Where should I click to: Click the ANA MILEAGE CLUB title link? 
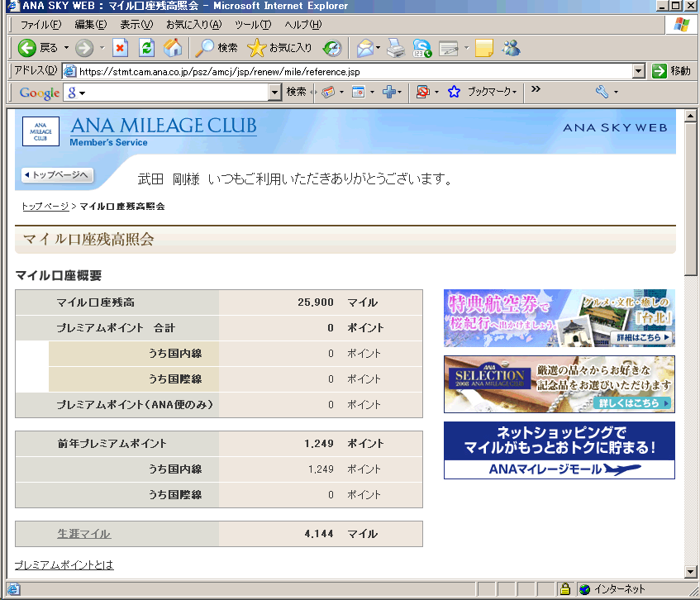(164, 126)
